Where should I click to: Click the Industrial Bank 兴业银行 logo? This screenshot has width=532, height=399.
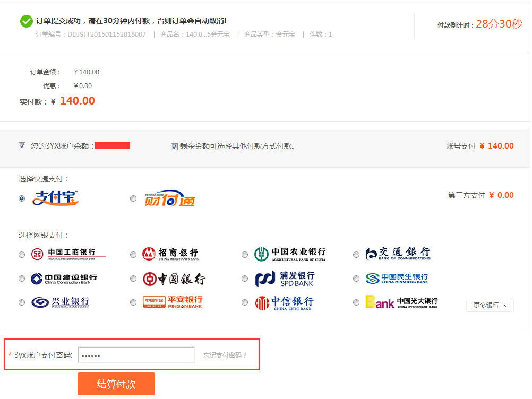pos(61,302)
